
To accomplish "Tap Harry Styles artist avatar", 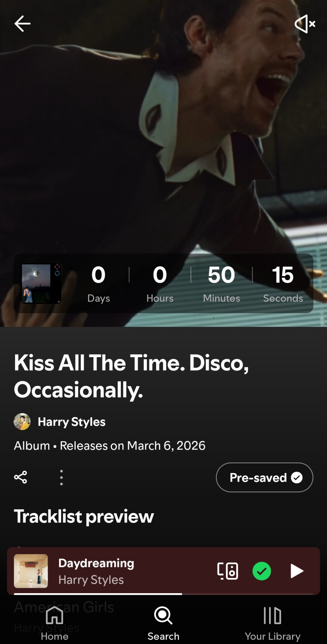I will 22,422.
